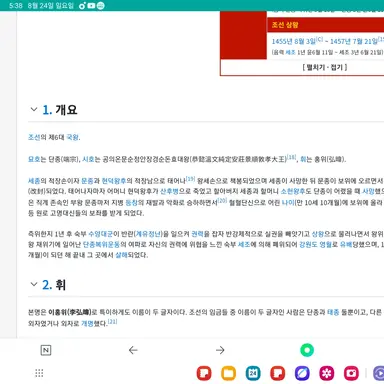This screenshot has height=384, width=384.
Task: Click the section number 2. link
Action: point(47,285)
